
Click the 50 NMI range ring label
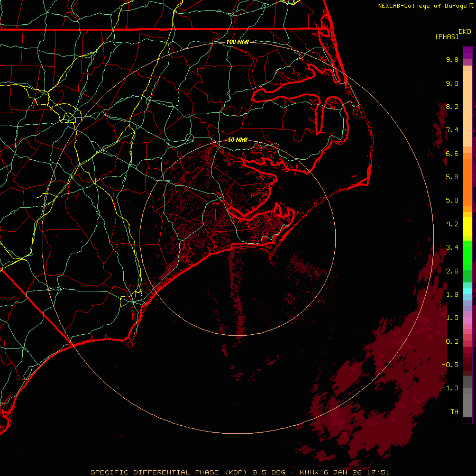(237, 140)
